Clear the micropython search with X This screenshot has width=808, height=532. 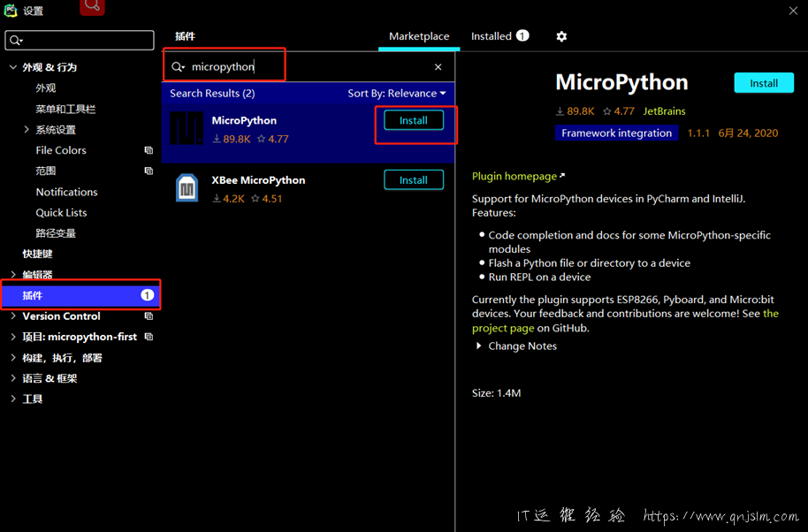click(x=438, y=67)
